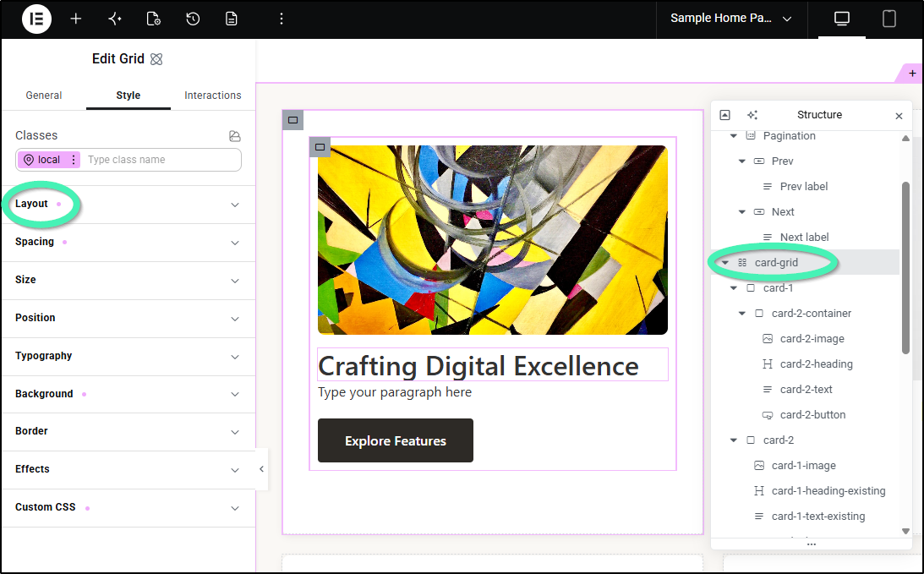This screenshot has height=574, width=924.
Task: Click the card-2-button icon in Structure
Action: pos(768,415)
